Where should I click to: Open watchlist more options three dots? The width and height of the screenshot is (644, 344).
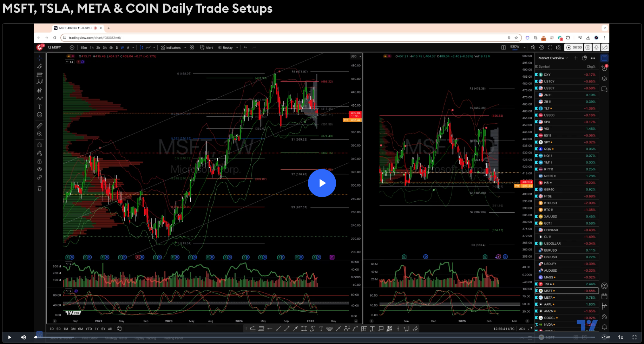tap(593, 58)
